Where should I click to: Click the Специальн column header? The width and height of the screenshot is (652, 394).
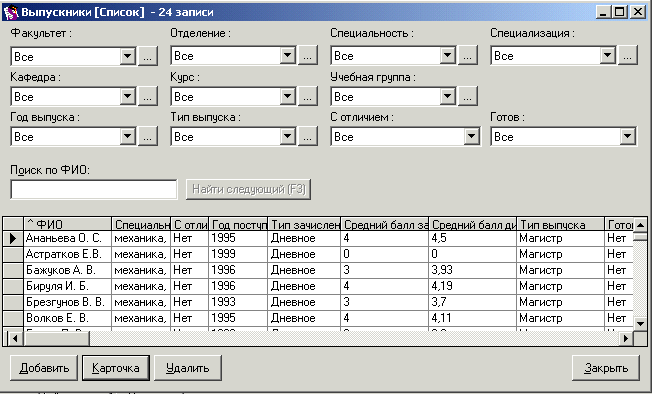[x=141, y=224]
